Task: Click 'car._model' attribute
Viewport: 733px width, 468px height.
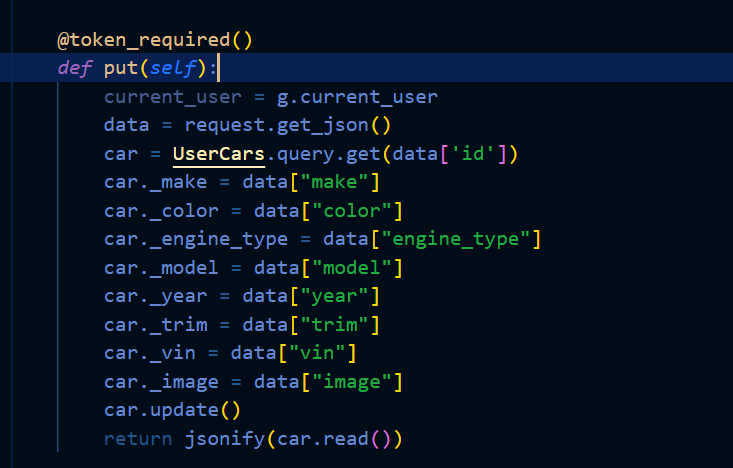Action: 161,268
